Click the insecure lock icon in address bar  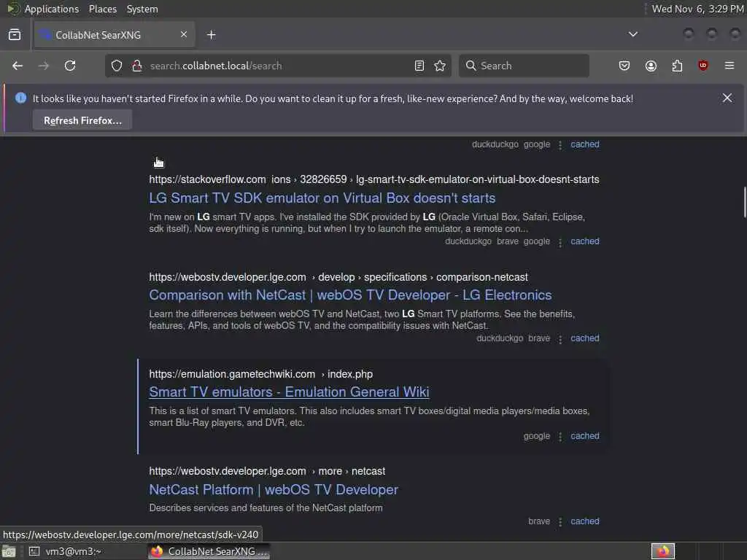click(x=136, y=66)
